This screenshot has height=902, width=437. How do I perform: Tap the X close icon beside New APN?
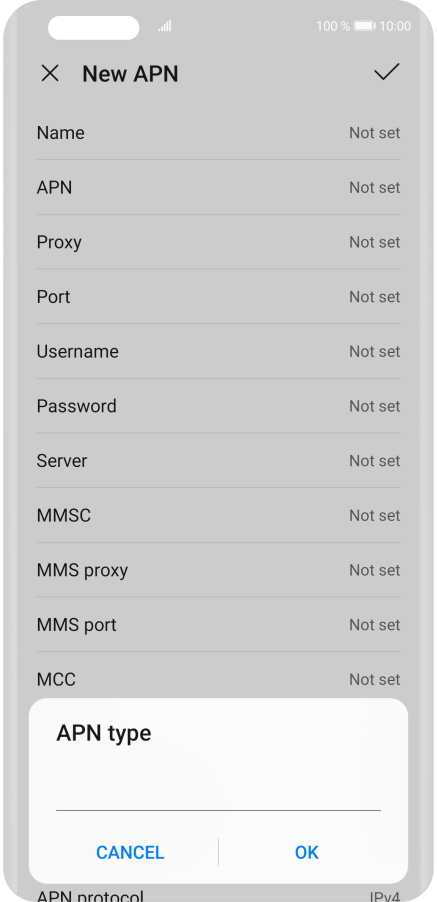pos(50,74)
